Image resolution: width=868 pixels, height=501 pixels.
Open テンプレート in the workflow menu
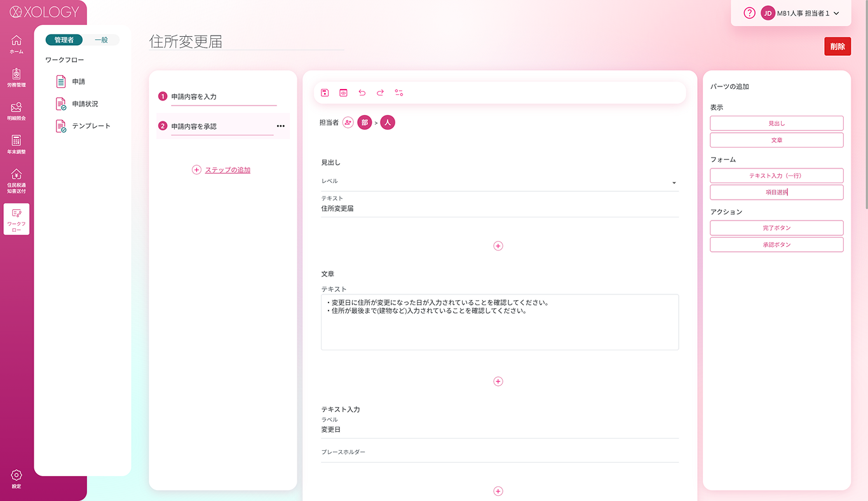(91, 126)
